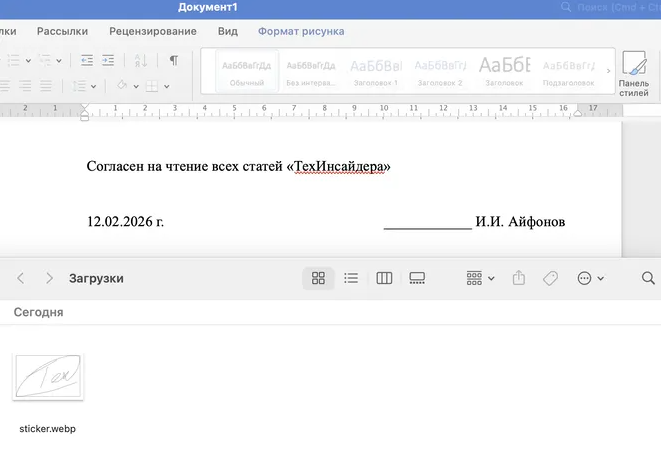
Task: Apply the Заголовок 1 style
Action: pyautogui.click(x=375, y=70)
